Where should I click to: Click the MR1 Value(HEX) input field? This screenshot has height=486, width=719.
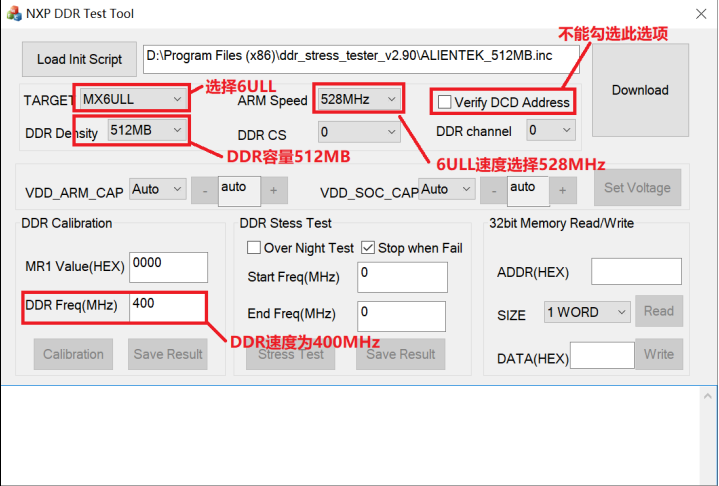coord(168,267)
